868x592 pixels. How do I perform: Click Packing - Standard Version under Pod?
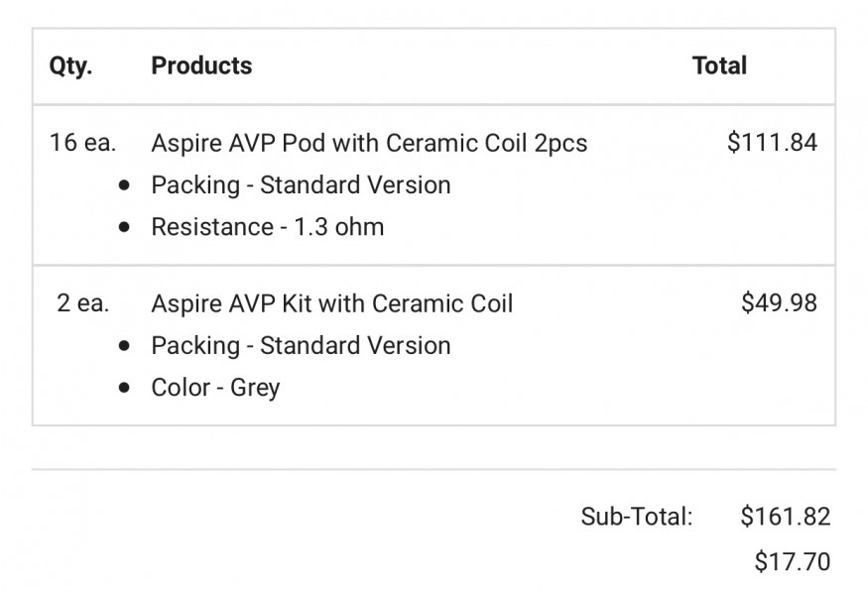coord(301,184)
